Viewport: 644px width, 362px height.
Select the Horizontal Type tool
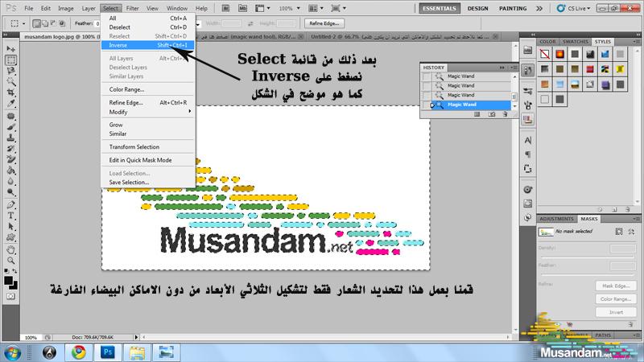coord(10,216)
